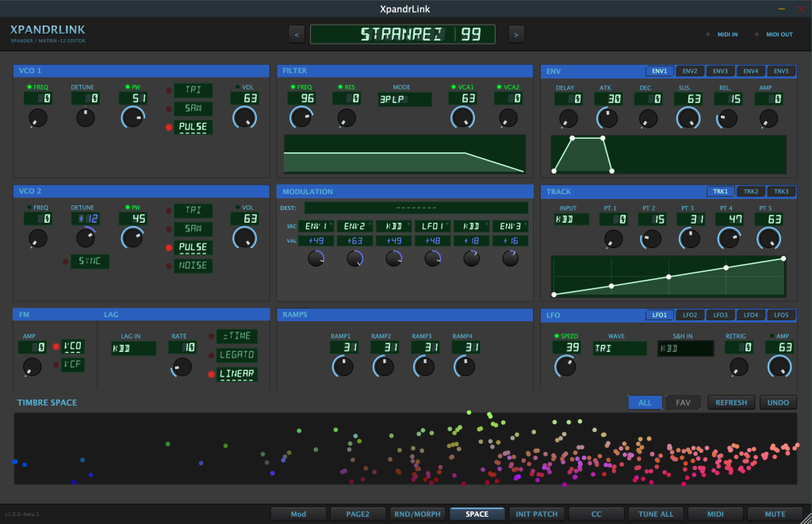Switch to the TRK2 tab
812x524 pixels.
(x=750, y=192)
